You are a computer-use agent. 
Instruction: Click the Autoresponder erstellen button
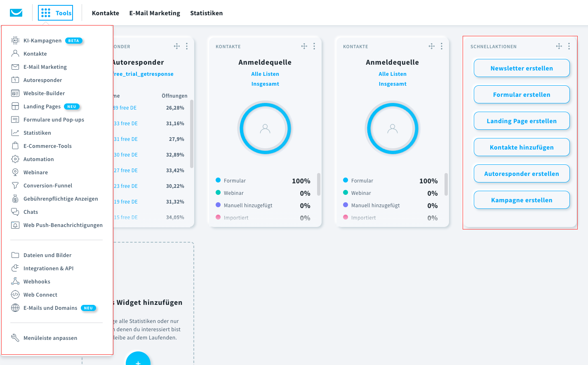pyautogui.click(x=522, y=174)
